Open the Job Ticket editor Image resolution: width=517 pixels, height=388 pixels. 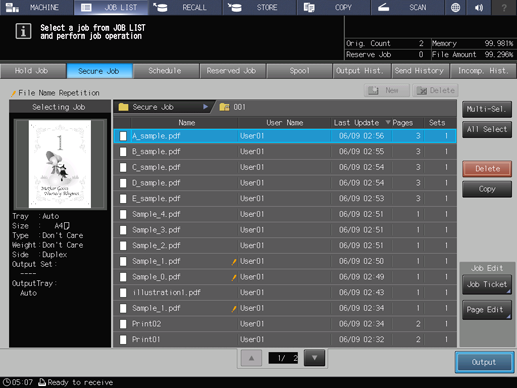pyautogui.click(x=487, y=284)
